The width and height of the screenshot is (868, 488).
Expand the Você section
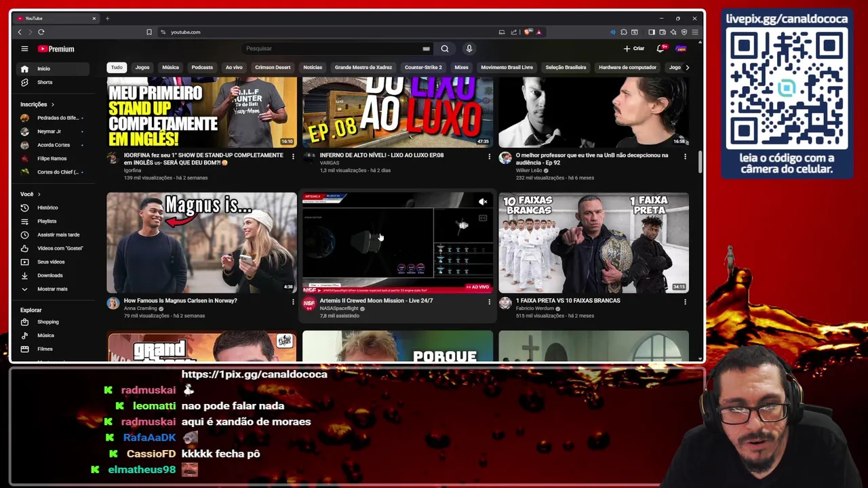click(31, 194)
